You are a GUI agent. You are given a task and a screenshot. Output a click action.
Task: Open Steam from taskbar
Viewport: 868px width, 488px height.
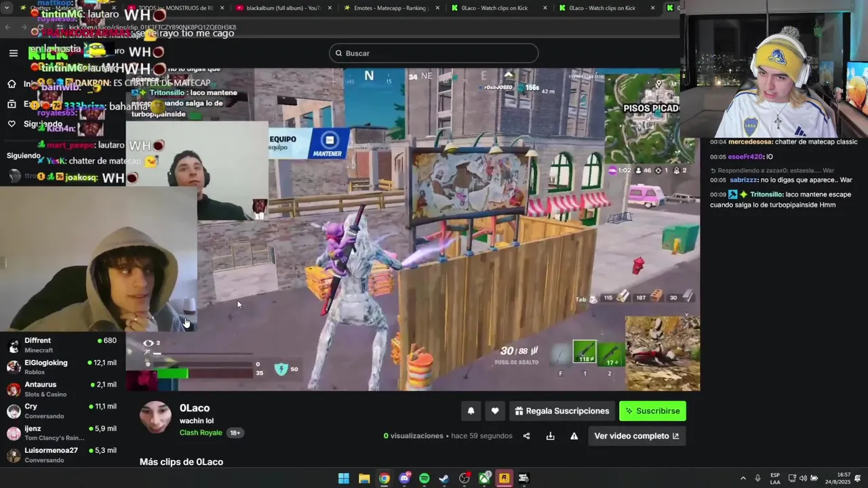(444, 479)
